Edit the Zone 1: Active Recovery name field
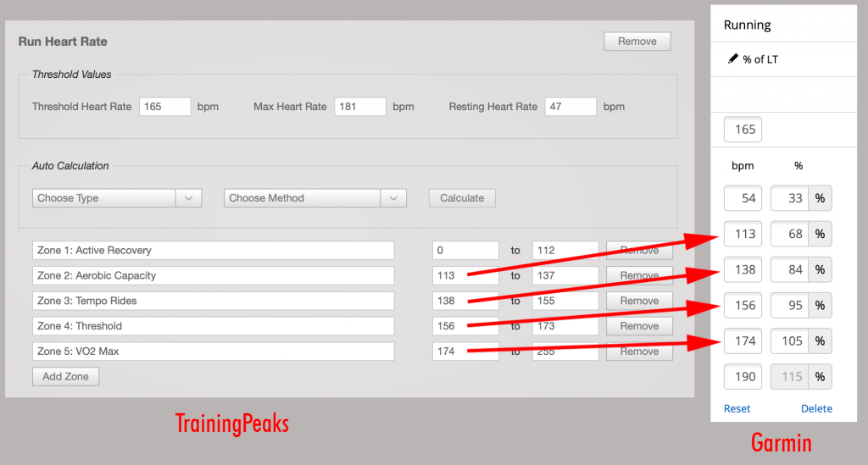This screenshot has height=465, width=868. pos(213,251)
